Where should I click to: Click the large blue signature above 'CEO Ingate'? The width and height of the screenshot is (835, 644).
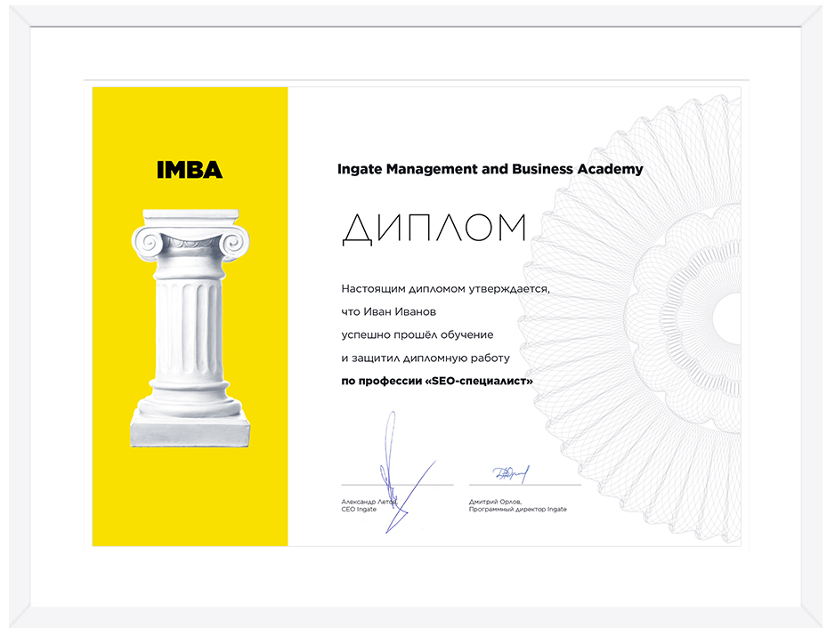coord(406,472)
